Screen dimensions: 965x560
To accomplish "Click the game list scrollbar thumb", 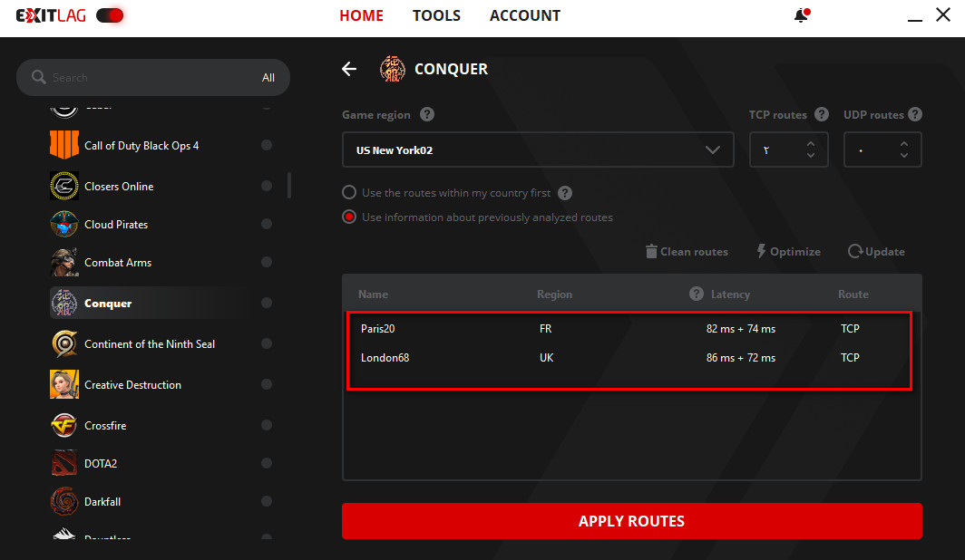I will click(x=289, y=185).
